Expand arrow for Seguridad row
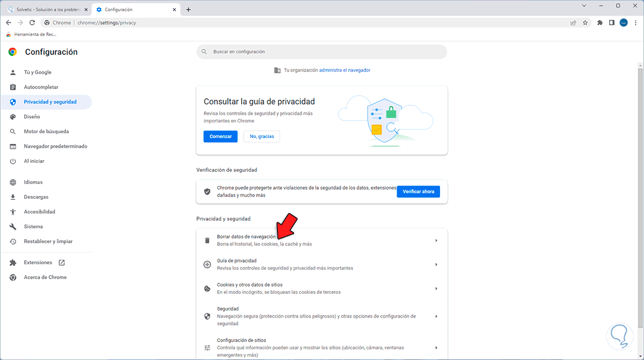The width and height of the screenshot is (644, 360). 436,316
